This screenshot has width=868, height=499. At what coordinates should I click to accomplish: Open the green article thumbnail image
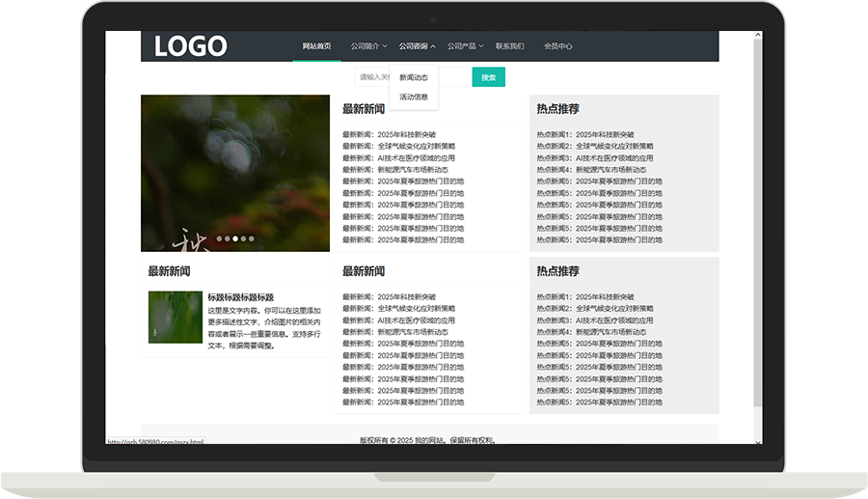tap(175, 318)
